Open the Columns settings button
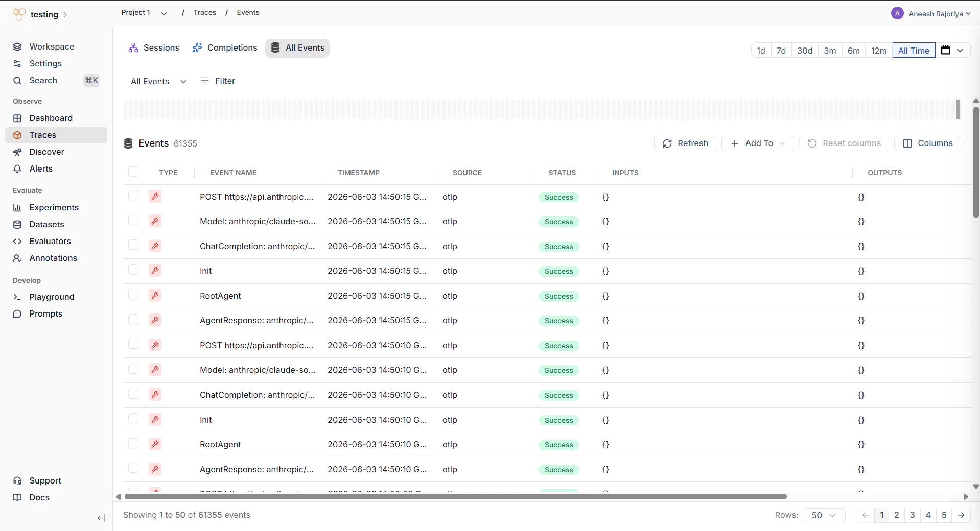980x531 pixels. pyautogui.click(x=928, y=143)
